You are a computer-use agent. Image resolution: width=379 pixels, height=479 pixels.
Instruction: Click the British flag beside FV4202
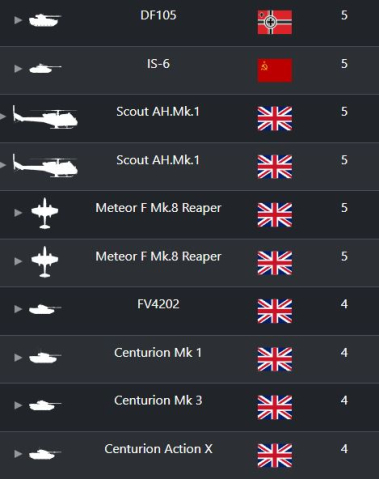pos(275,311)
